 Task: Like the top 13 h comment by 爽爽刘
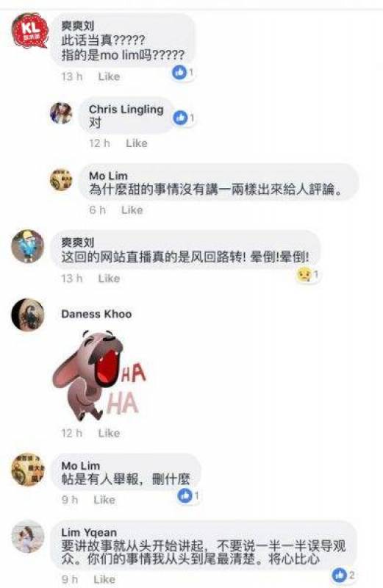click(x=109, y=76)
